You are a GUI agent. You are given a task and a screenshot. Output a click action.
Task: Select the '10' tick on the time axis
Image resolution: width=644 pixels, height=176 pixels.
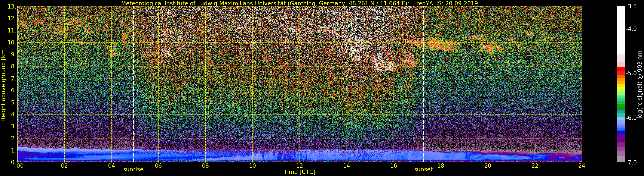coord(252,166)
